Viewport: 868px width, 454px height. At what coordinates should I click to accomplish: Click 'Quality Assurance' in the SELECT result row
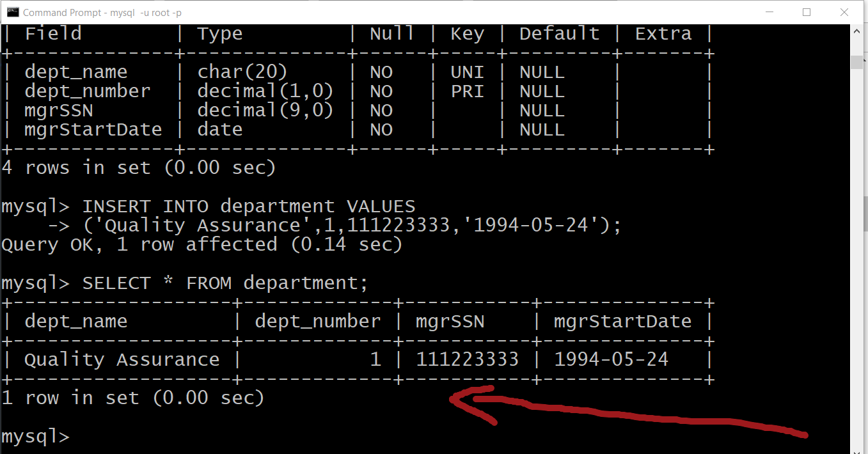click(x=122, y=360)
